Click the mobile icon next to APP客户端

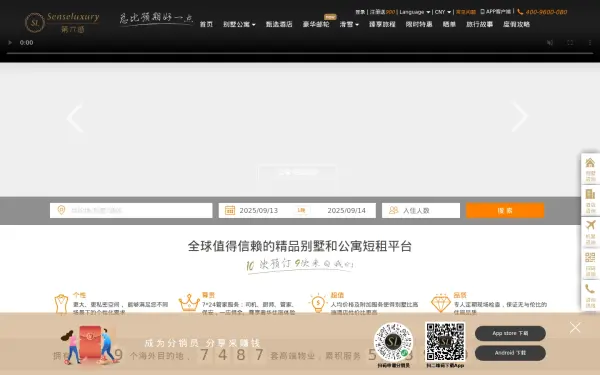coord(483,12)
